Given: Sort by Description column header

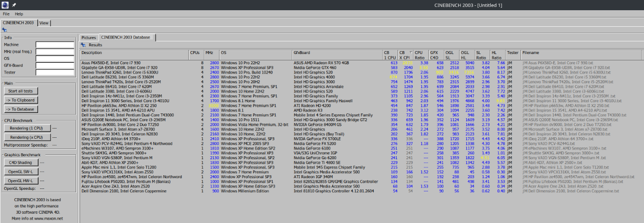Looking at the screenshot, I should [x=134, y=55].
